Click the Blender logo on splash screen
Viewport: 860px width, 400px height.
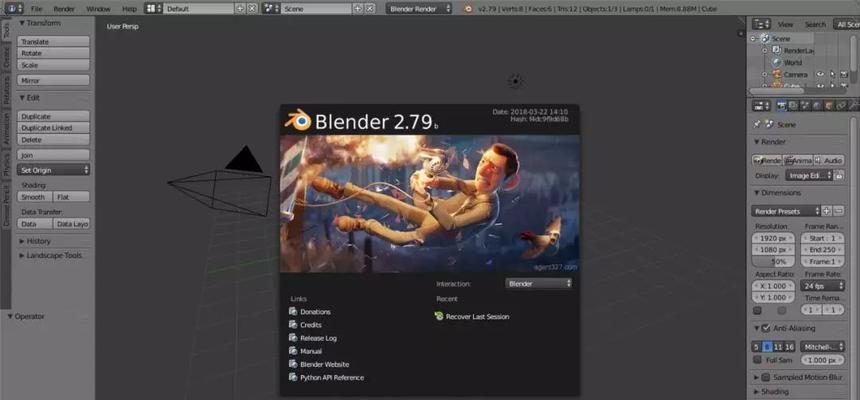(298, 120)
